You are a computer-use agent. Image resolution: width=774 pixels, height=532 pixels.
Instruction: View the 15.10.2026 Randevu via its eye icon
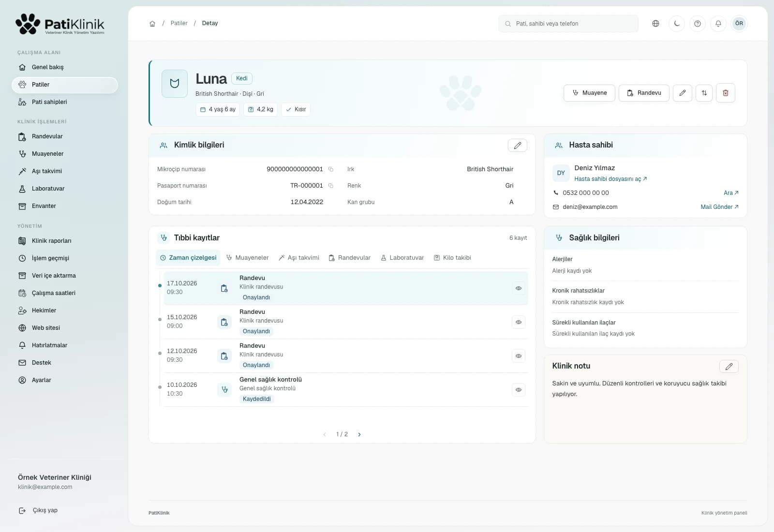[519, 322]
